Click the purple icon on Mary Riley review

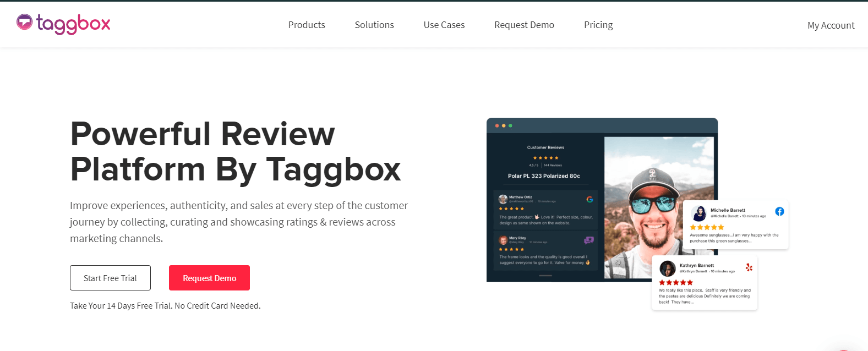589,240
